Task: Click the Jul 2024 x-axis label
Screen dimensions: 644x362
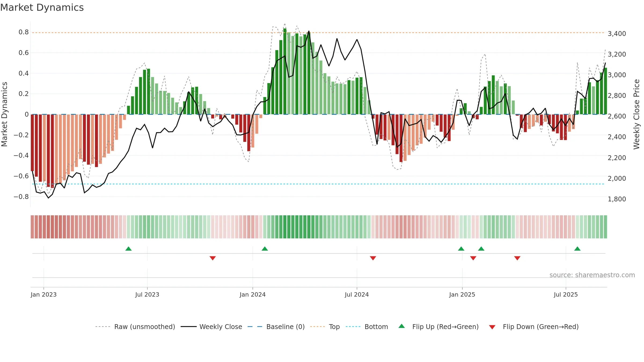Action: tap(357, 294)
